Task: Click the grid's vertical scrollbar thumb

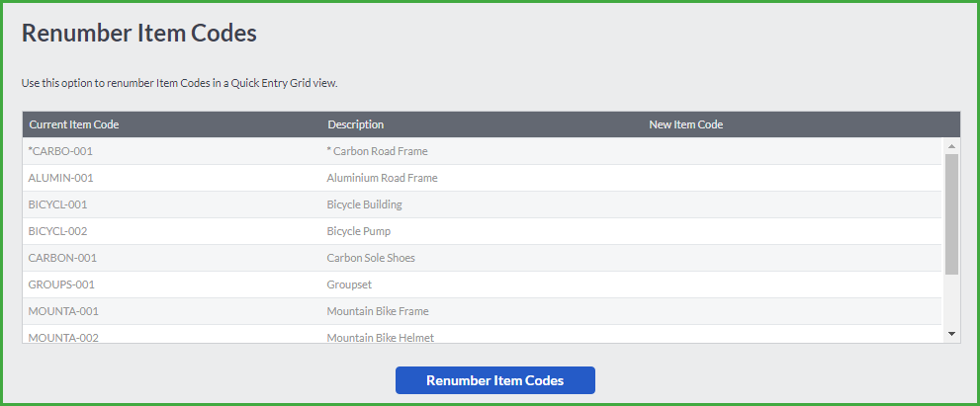Action: 951,214
